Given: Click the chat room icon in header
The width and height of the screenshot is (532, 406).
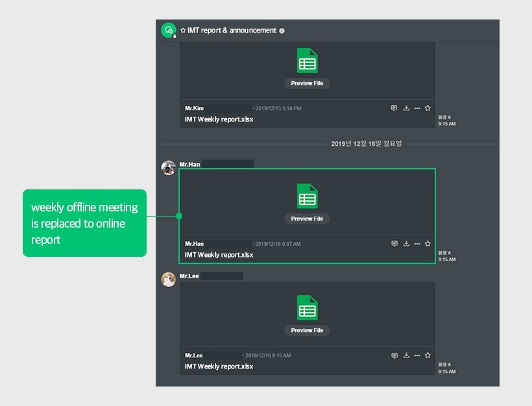Looking at the screenshot, I should click(x=169, y=30).
